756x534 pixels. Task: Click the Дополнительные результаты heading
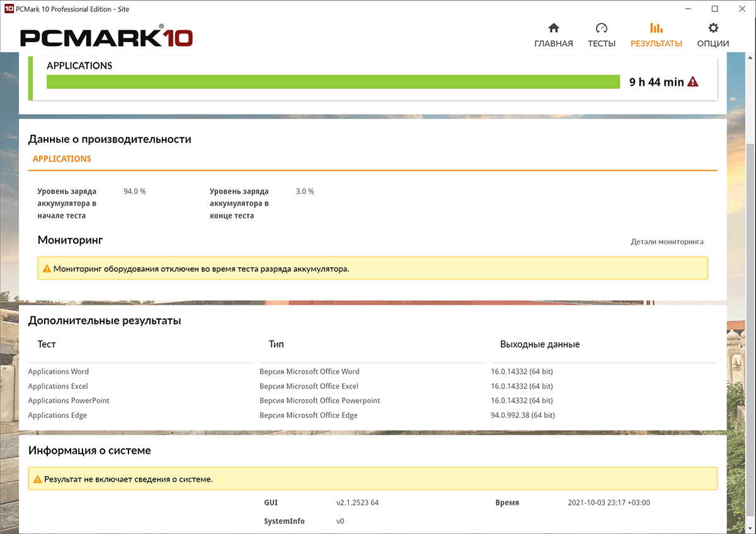[x=105, y=321]
